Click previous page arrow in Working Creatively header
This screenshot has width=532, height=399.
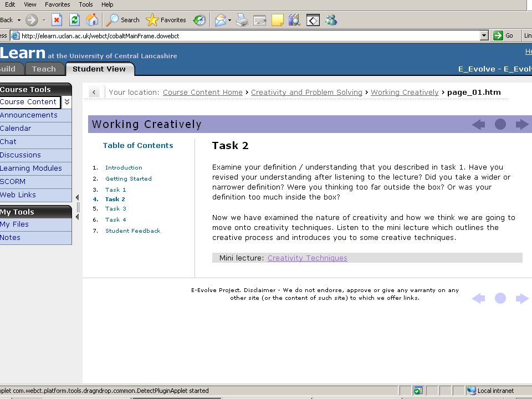(478, 124)
